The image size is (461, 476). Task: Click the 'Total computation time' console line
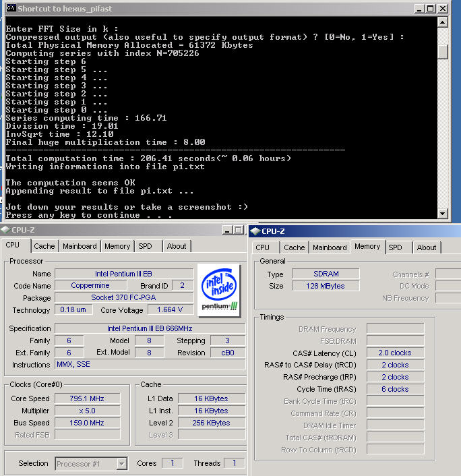148,158
